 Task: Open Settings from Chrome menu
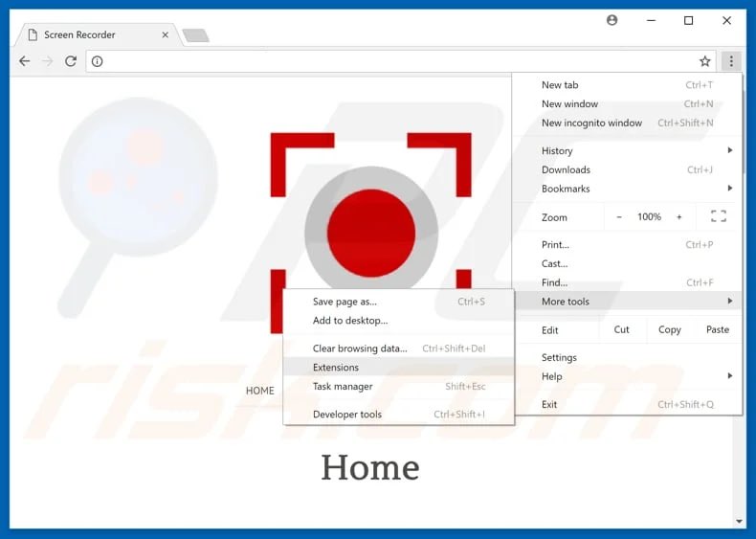627,357
